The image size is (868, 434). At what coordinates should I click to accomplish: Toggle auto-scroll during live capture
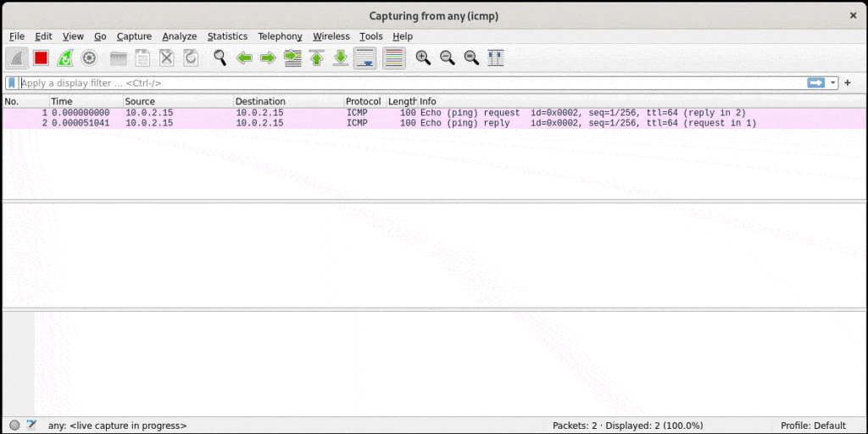tap(364, 58)
